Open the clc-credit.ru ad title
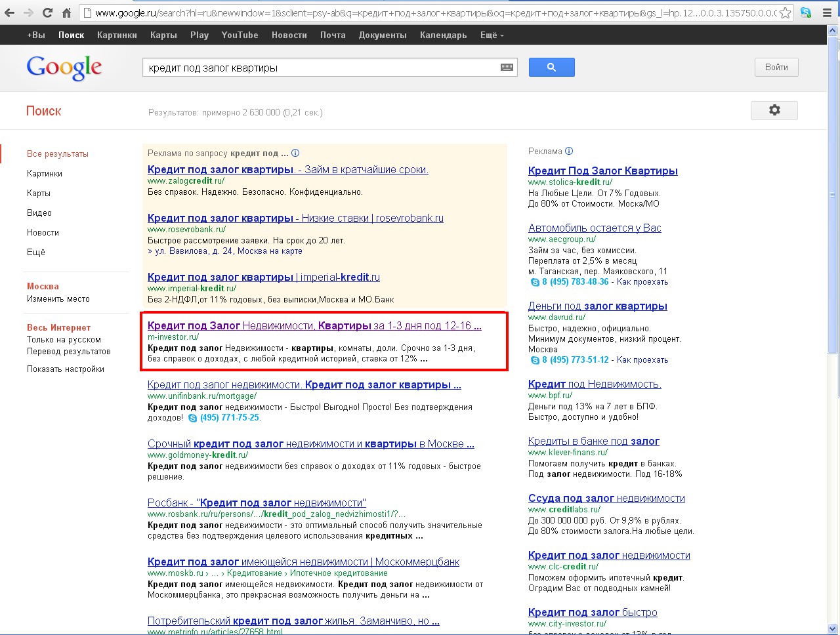This screenshot has width=840, height=635. 609,555
